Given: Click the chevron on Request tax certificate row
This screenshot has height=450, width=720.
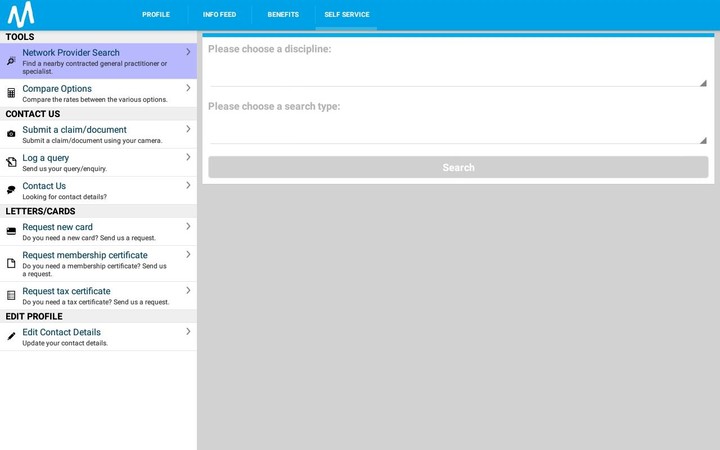Looking at the screenshot, I should click(188, 290).
